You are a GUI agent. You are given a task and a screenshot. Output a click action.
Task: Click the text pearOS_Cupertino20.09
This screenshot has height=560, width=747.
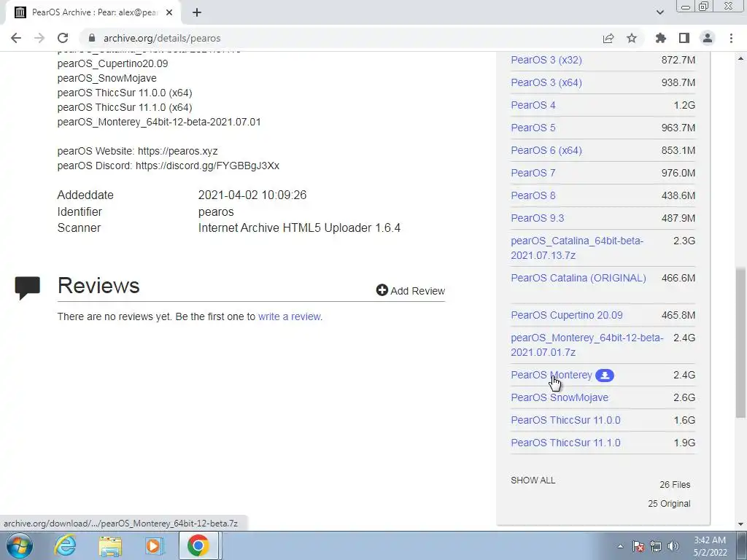click(x=112, y=64)
